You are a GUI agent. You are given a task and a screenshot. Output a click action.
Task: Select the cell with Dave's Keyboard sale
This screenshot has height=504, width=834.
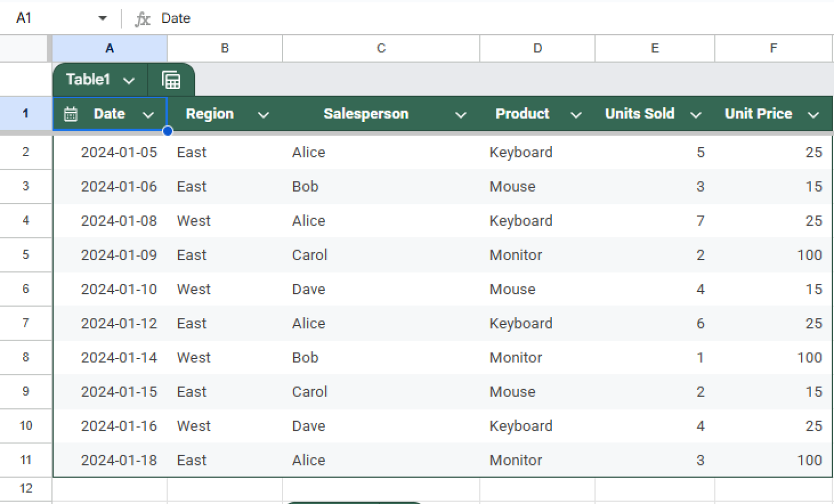(x=521, y=426)
